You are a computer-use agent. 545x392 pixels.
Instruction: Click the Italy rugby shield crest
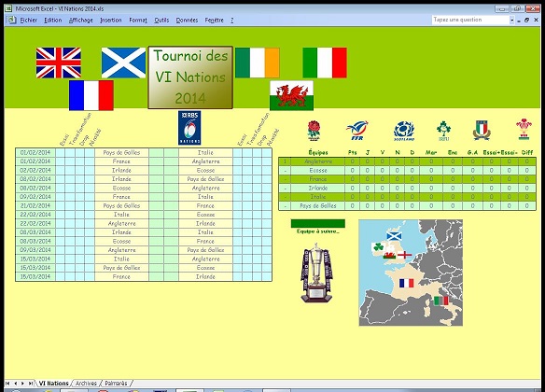tap(482, 131)
